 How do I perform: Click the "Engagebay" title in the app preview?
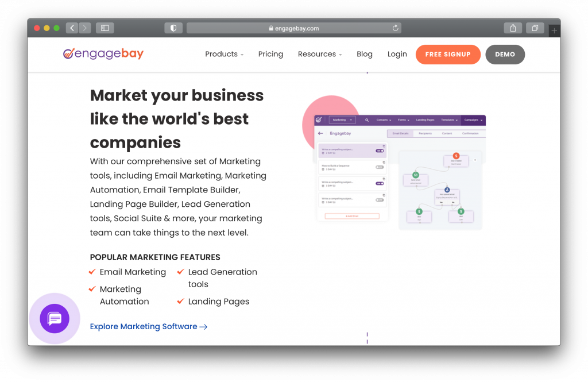[x=341, y=134]
